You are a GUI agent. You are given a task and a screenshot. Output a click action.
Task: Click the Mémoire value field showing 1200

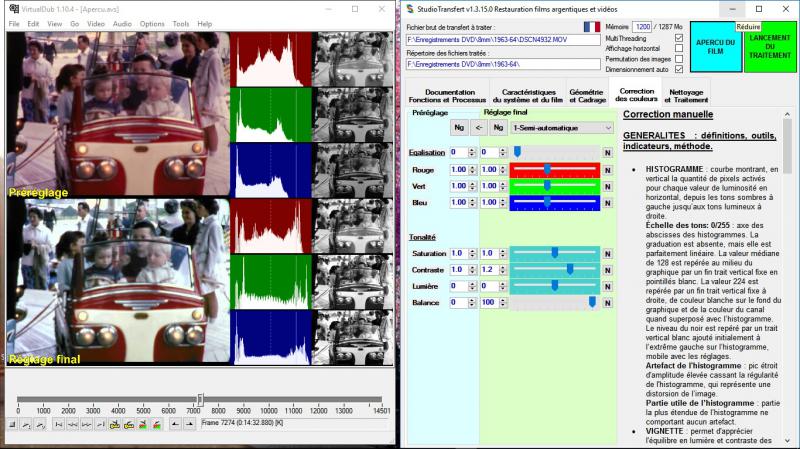642,27
